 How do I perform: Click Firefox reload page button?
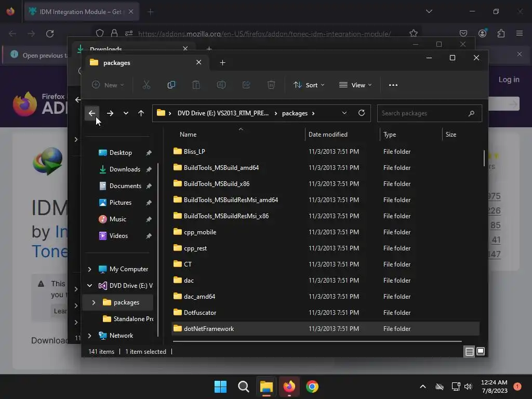click(50, 34)
